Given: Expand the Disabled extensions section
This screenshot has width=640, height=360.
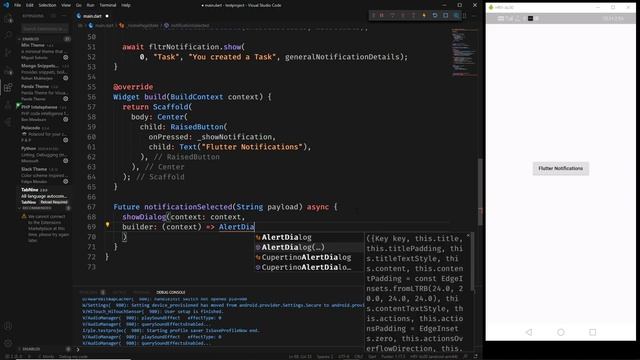Looking at the screenshot, I should click(45, 349).
